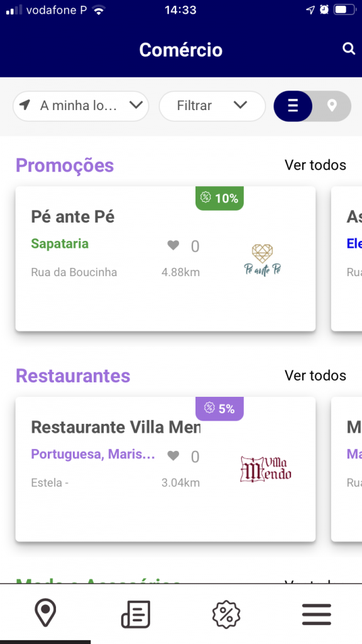Tap the purple 5% discount badge
Image resolution: width=362 pixels, height=644 pixels.
(x=219, y=409)
